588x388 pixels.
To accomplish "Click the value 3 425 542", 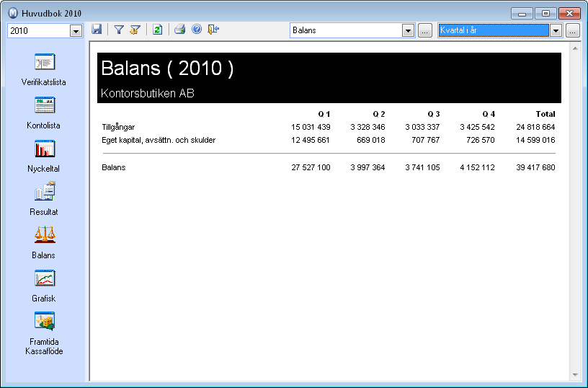I will (477, 127).
